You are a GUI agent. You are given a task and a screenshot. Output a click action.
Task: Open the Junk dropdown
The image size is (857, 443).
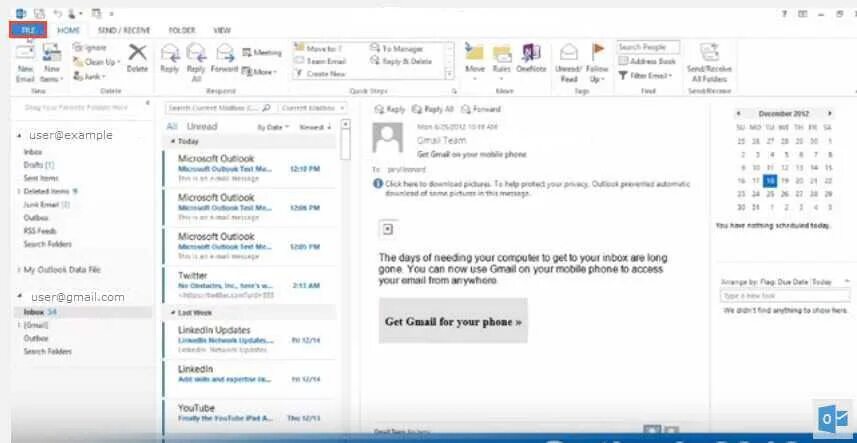tap(90, 76)
